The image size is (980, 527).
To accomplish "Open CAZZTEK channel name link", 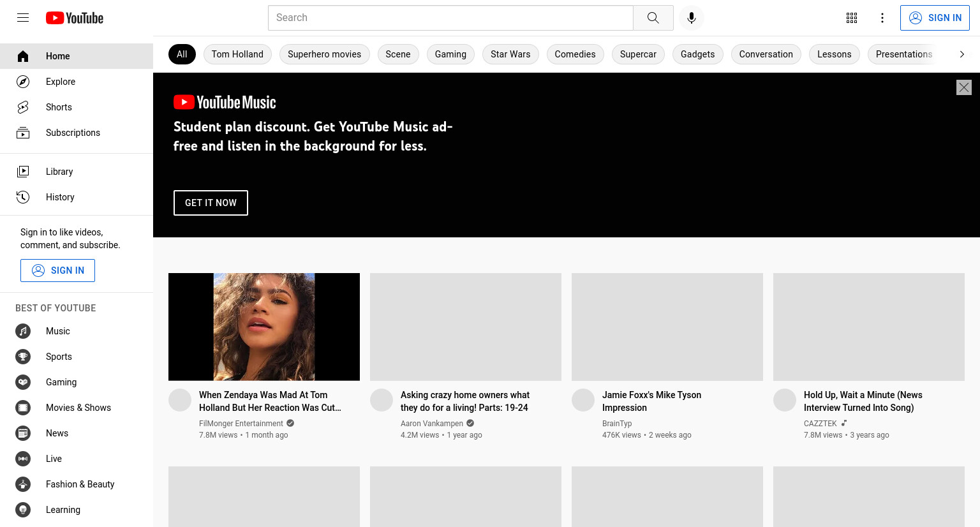I will [x=820, y=424].
